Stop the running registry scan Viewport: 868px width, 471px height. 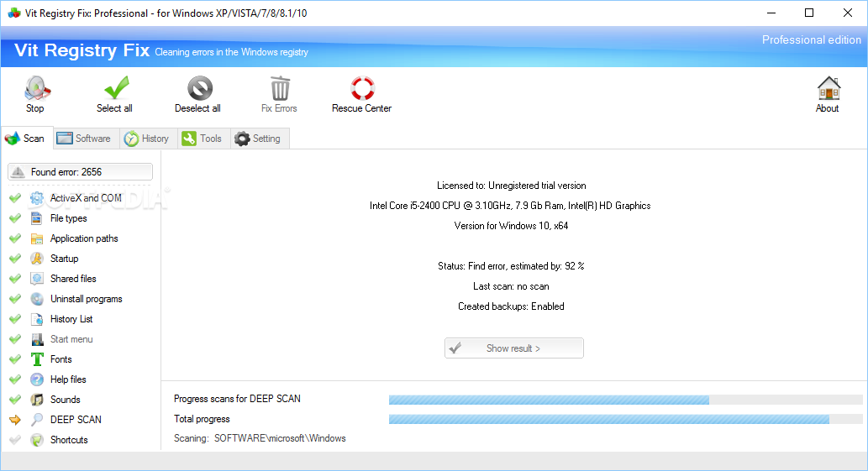(36, 95)
